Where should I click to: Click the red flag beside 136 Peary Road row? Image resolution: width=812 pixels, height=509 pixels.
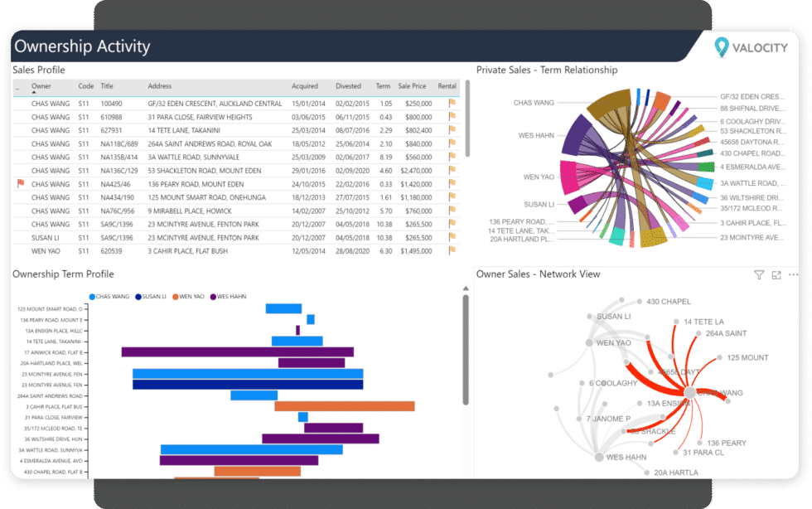(20, 184)
